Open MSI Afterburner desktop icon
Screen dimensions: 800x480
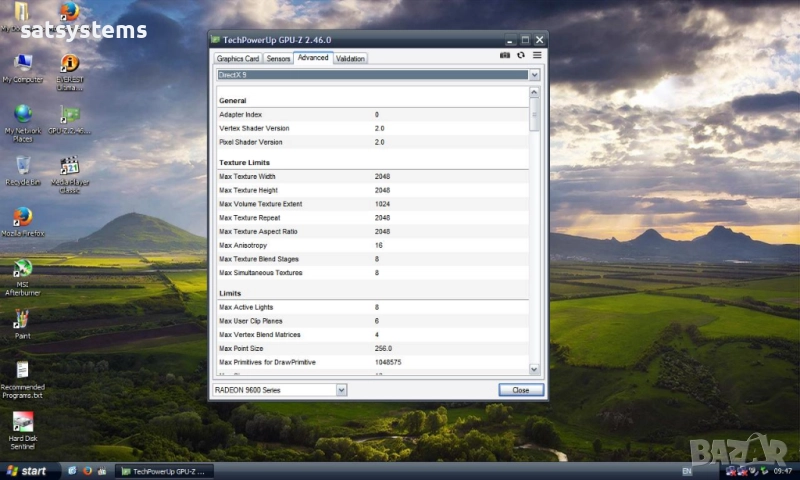22,268
